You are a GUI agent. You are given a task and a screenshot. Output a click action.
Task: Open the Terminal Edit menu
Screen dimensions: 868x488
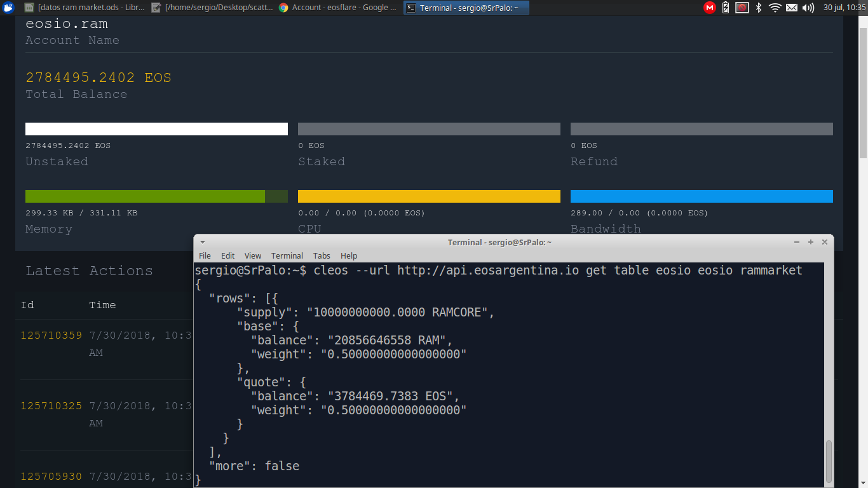227,255
